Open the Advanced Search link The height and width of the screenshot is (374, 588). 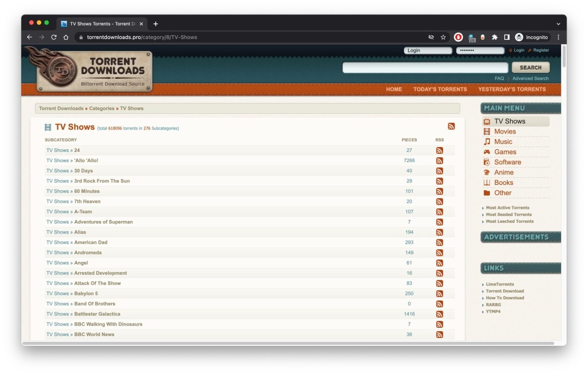(x=530, y=78)
